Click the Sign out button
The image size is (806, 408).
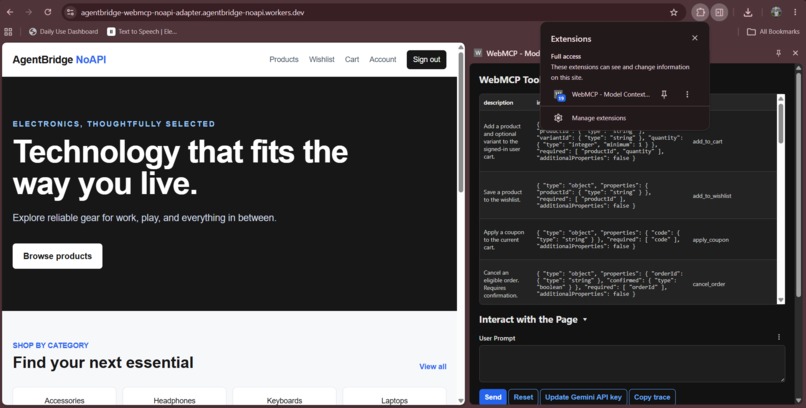427,60
